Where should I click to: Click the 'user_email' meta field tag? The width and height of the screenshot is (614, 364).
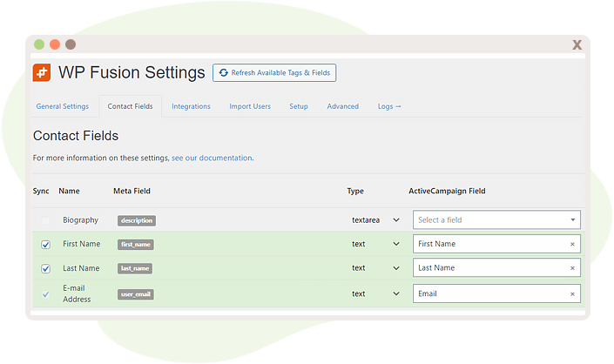tap(136, 294)
